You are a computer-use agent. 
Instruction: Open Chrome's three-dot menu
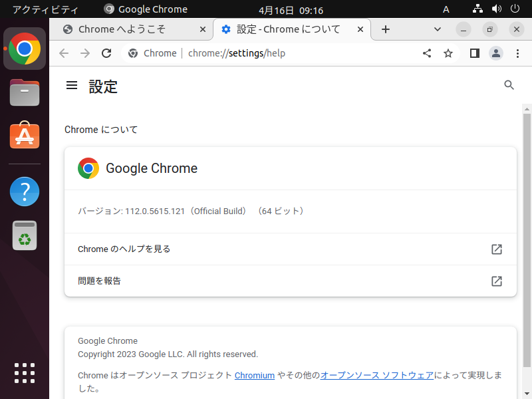click(517, 53)
